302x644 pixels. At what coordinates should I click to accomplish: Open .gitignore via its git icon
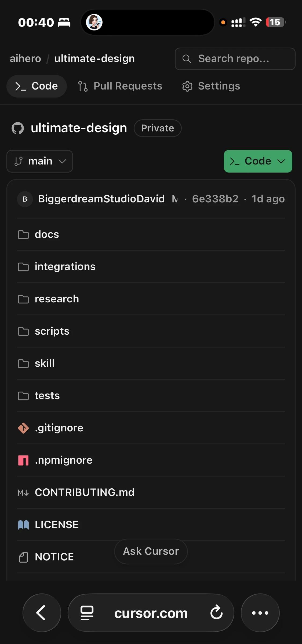(x=23, y=428)
